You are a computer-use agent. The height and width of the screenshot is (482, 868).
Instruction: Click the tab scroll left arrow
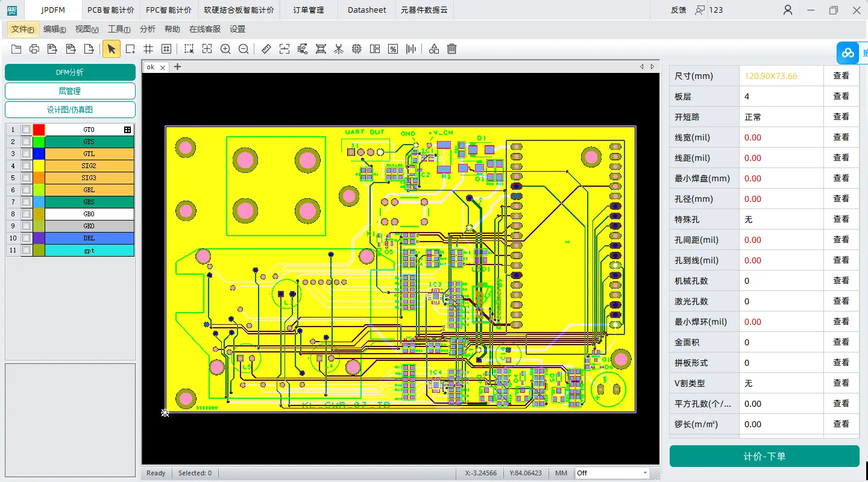[x=642, y=67]
